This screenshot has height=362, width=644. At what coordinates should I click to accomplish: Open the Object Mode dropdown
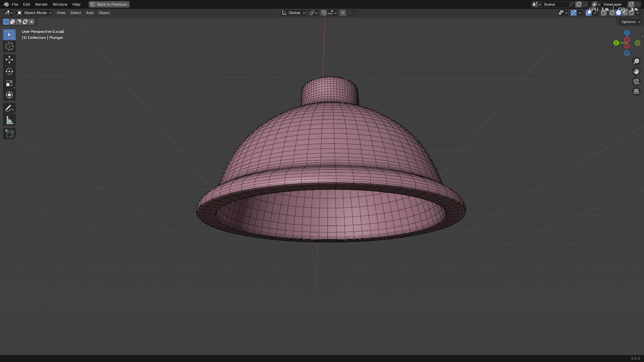[34, 13]
